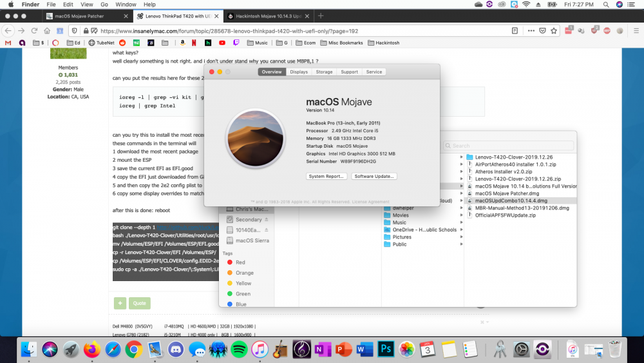Open a new Firefox tab
Viewport: 644px width, 363px height.
[321, 16]
